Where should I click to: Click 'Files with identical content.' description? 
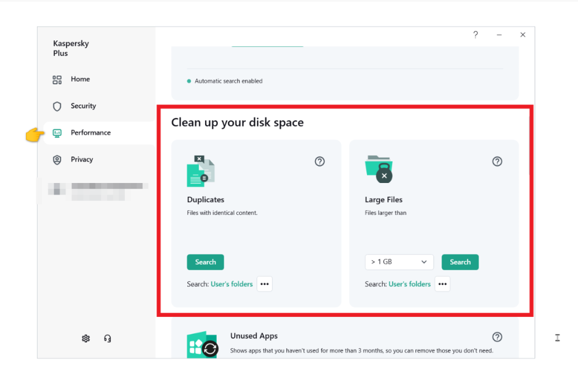[222, 213]
